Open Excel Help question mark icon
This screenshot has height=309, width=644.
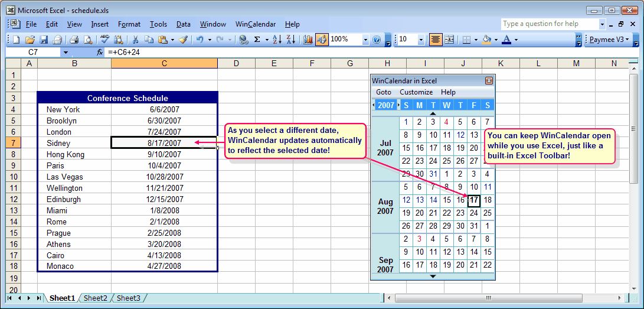pos(376,40)
